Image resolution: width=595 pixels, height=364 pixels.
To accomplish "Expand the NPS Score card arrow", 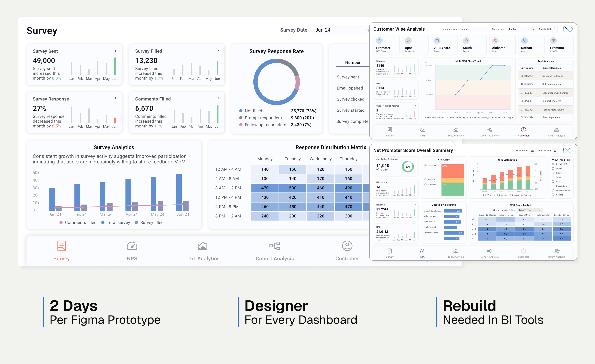I will [415, 182].
